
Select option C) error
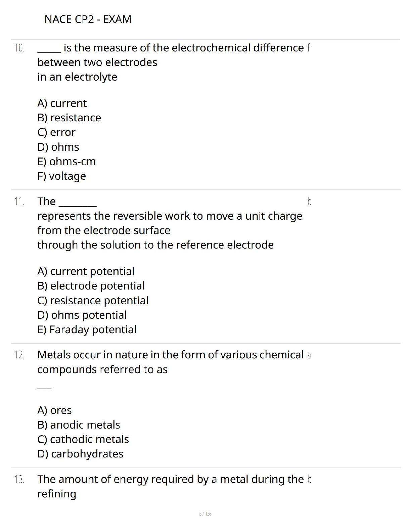click(x=56, y=132)
